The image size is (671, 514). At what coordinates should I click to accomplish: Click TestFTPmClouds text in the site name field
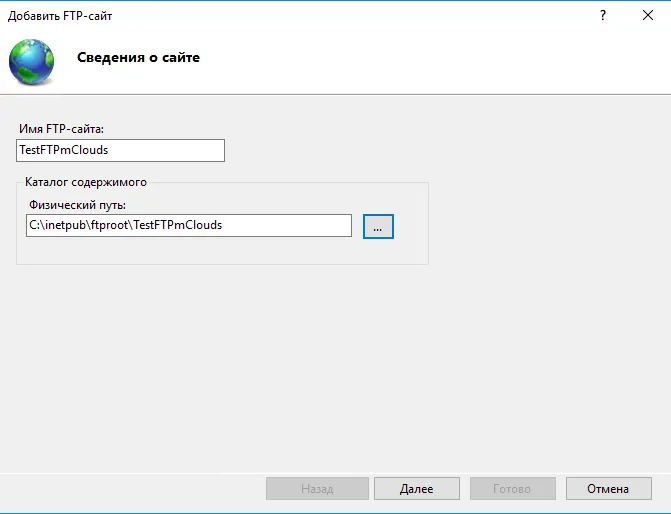click(64, 150)
